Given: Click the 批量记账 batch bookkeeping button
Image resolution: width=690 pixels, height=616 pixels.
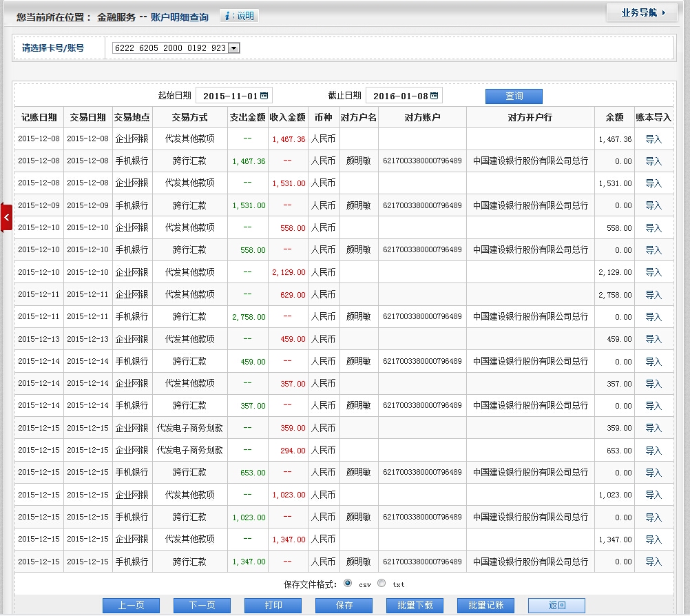Looking at the screenshot, I should coord(486,605).
